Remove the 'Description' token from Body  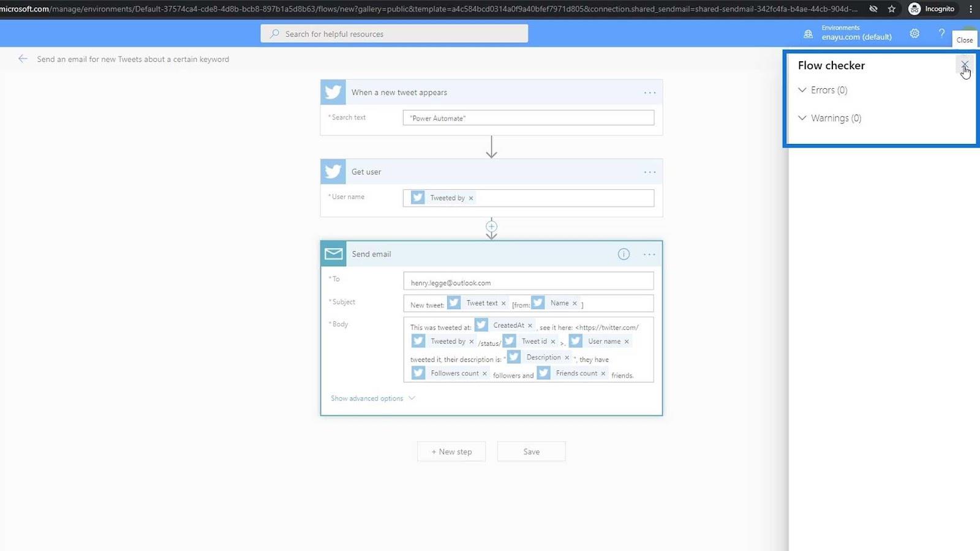click(x=567, y=358)
